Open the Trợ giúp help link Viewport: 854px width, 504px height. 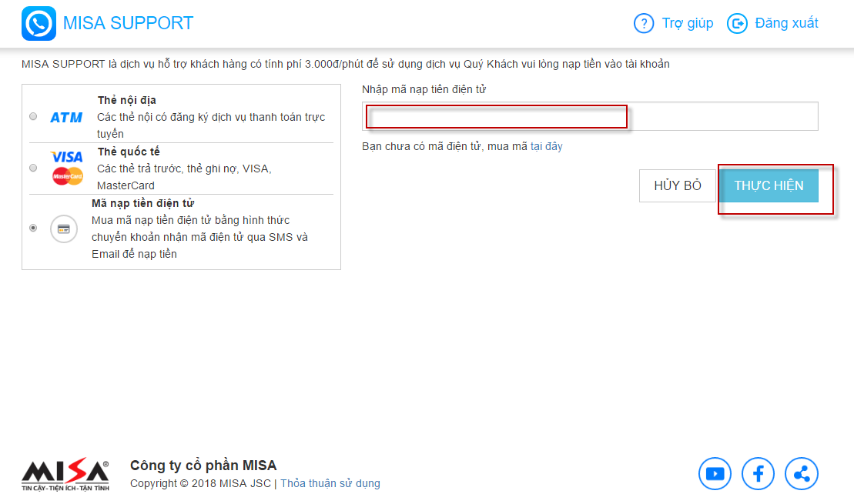688,23
